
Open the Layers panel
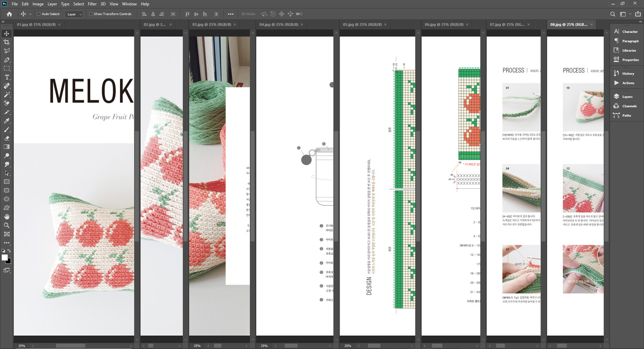click(x=627, y=97)
